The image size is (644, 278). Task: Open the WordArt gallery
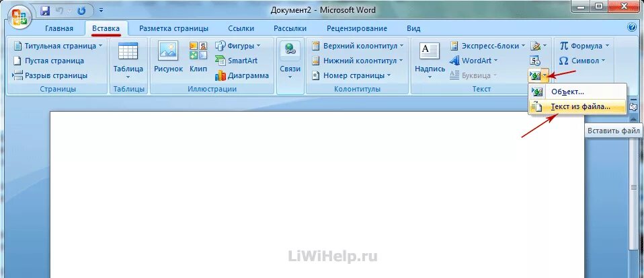(473, 61)
